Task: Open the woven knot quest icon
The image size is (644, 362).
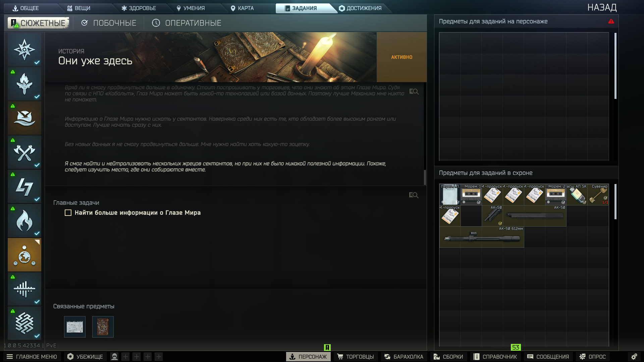Action: (x=24, y=323)
